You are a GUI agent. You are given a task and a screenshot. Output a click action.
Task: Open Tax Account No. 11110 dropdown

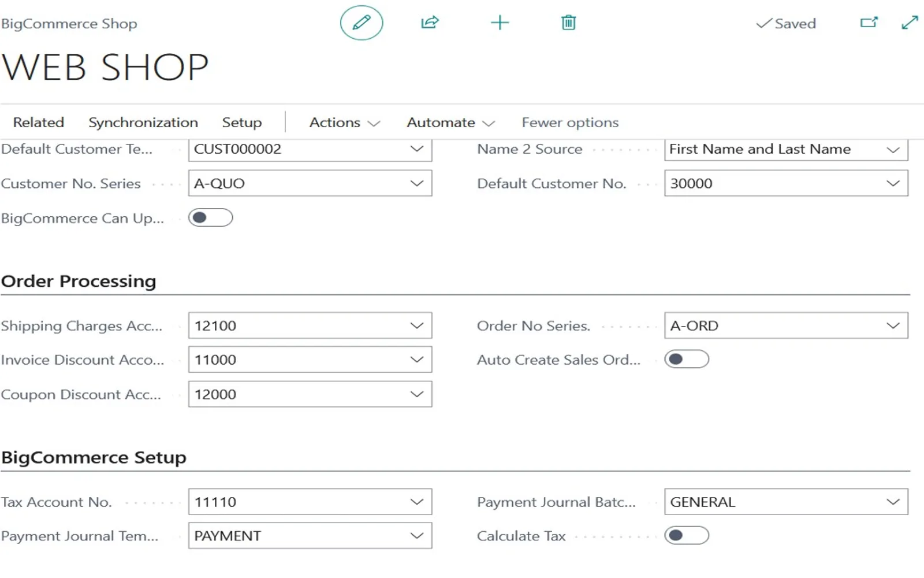[x=417, y=502]
